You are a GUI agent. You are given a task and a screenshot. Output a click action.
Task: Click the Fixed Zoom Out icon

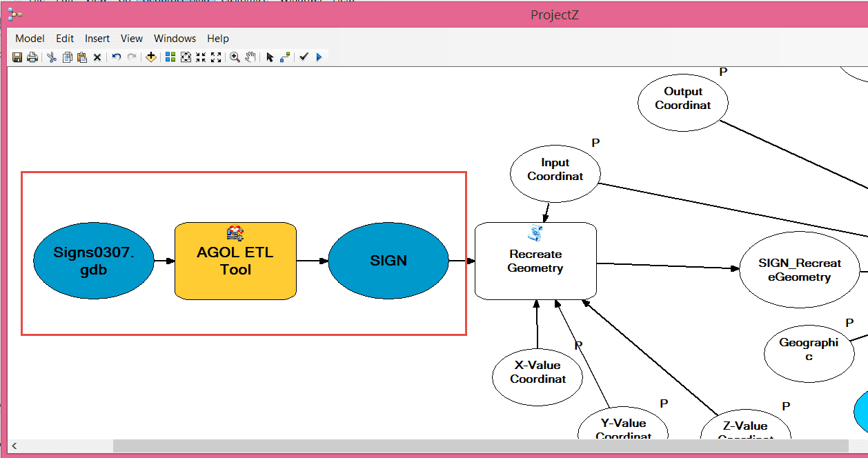(x=216, y=57)
